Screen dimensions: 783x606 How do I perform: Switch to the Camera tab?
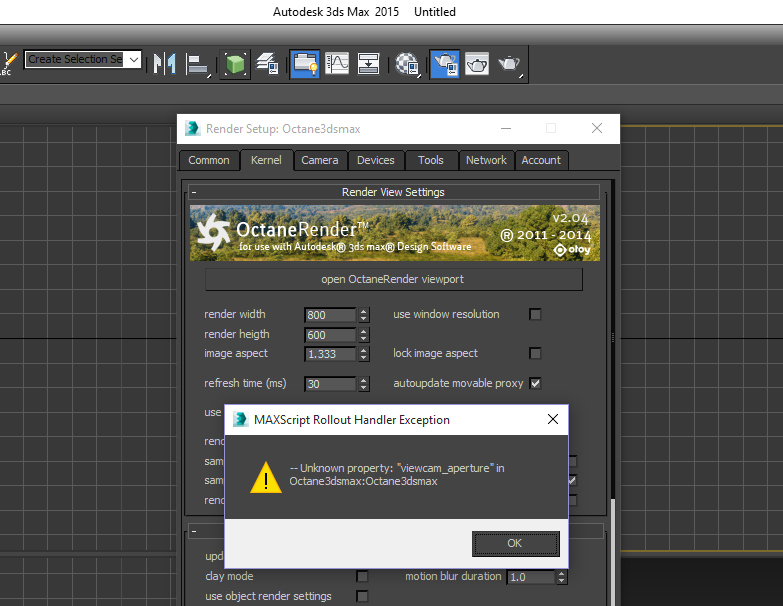tap(320, 160)
